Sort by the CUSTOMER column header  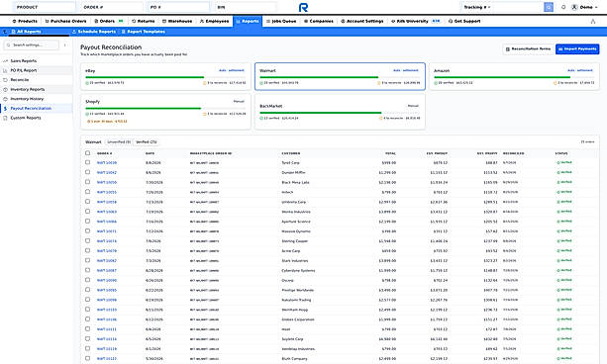pos(291,153)
